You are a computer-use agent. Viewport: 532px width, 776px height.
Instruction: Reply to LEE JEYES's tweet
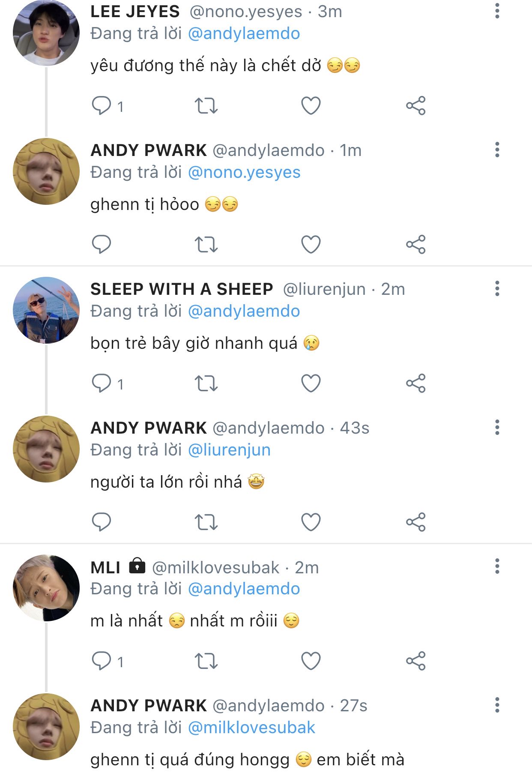pos(102,105)
